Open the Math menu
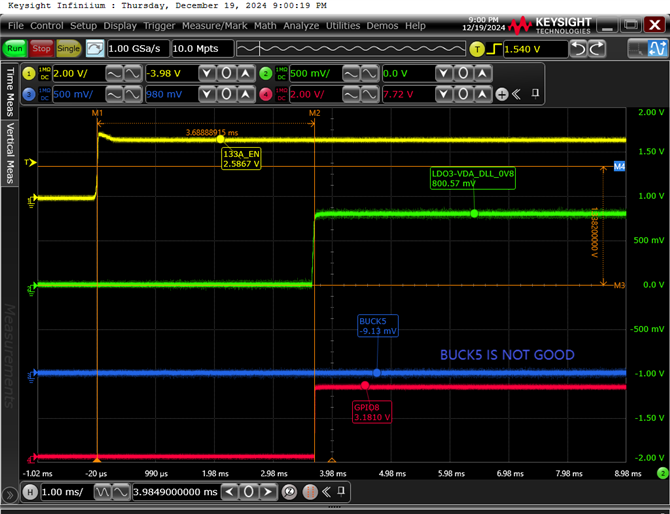This screenshot has width=670, height=514. (x=265, y=26)
